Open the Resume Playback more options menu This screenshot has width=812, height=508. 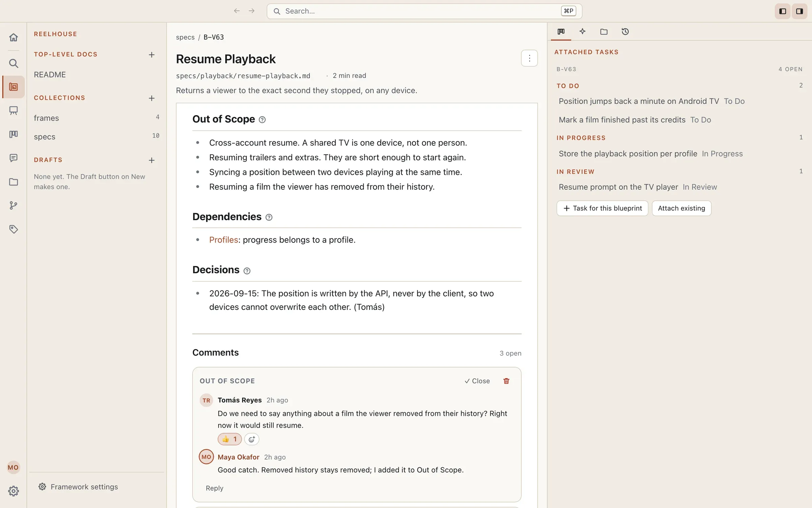click(x=529, y=58)
